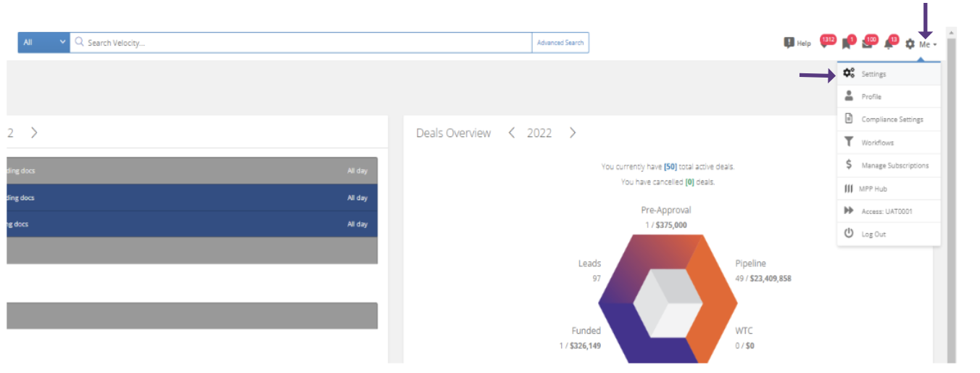The image size is (980, 373).
Task: Click the Advanced Search link
Action: coord(560,43)
